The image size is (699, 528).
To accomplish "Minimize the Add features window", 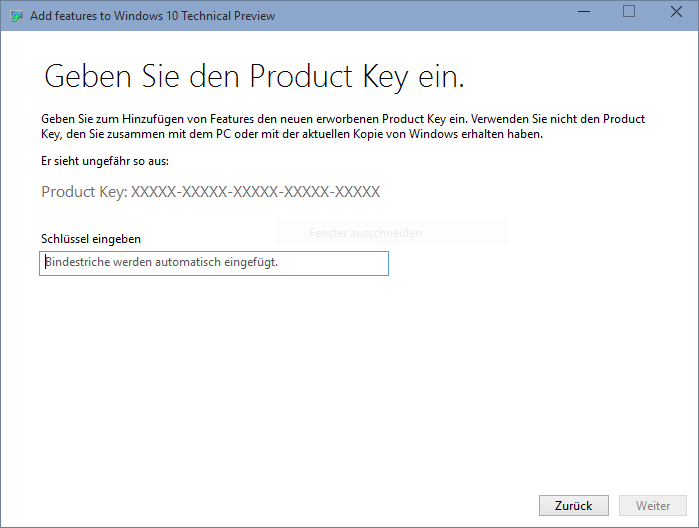I will 584,12.
